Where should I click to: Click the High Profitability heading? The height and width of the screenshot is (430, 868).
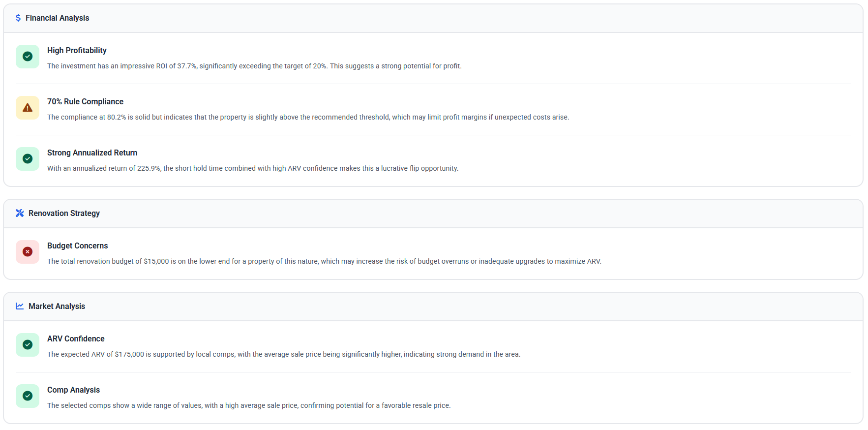pyautogui.click(x=77, y=50)
